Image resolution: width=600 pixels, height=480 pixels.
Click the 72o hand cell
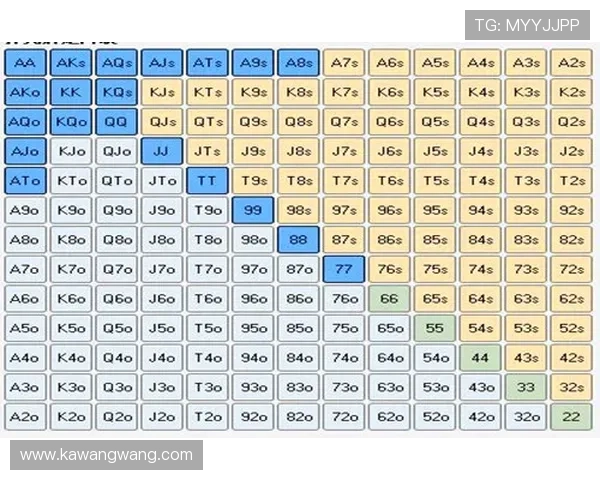click(x=343, y=417)
